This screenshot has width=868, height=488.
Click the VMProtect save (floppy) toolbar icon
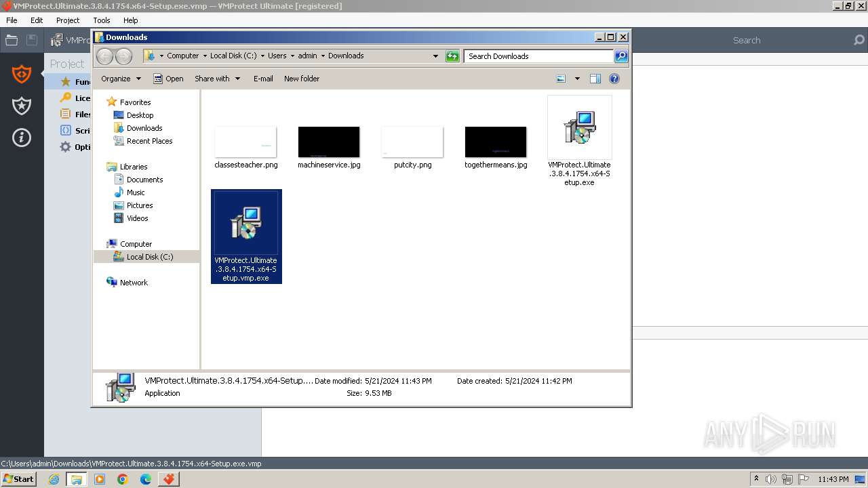tap(31, 40)
